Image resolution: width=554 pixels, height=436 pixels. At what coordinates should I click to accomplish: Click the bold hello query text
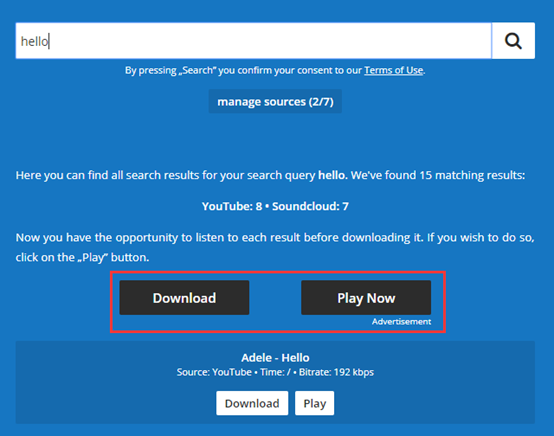[x=332, y=175]
